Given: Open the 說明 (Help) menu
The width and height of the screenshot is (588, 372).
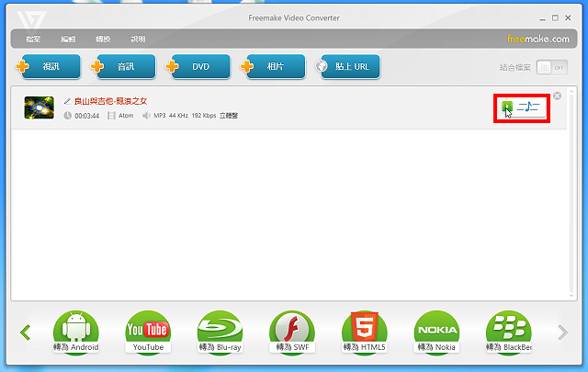Looking at the screenshot, I should point(138,39).
